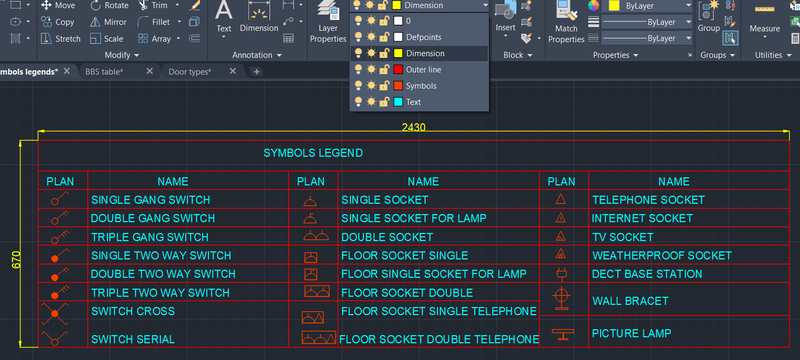Expand the Modify panel dropdown
Viewport: 800px width, 360px height.
[120, 55]
